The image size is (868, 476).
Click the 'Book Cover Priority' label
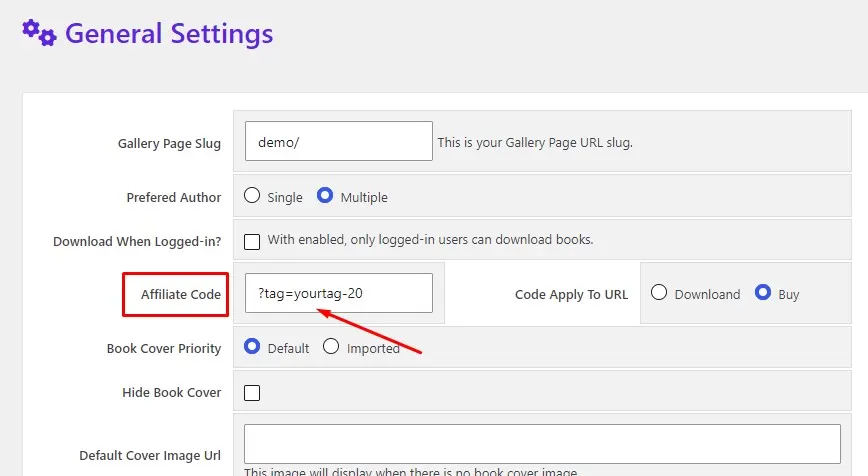[164, 349]
